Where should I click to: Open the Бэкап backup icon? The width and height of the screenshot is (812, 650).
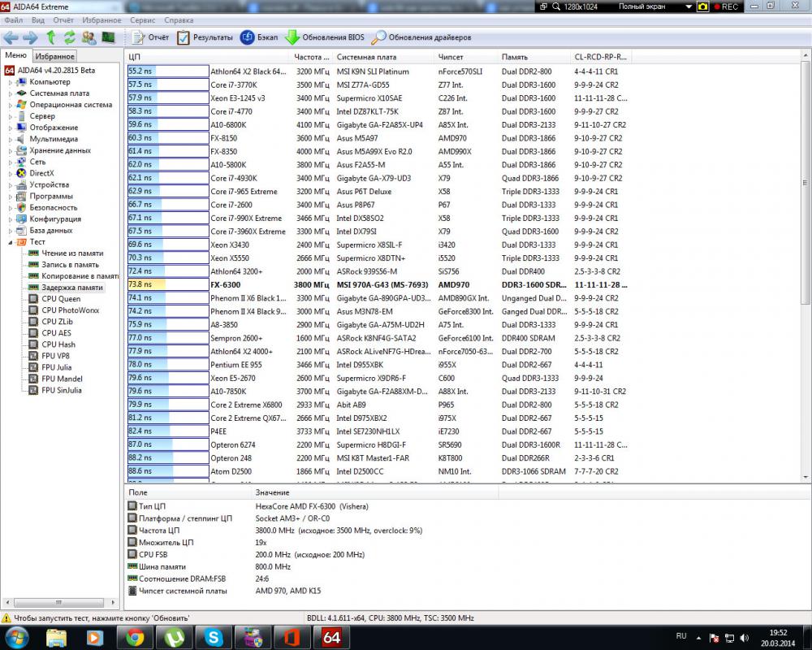pyautogui.click(x=247, y=37)
